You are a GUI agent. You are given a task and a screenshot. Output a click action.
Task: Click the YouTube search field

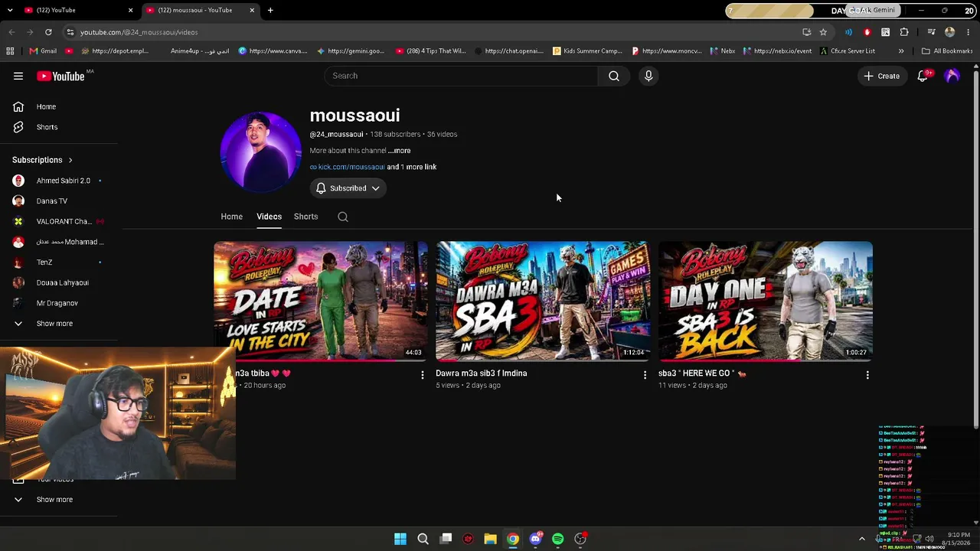tap(461, 76)
